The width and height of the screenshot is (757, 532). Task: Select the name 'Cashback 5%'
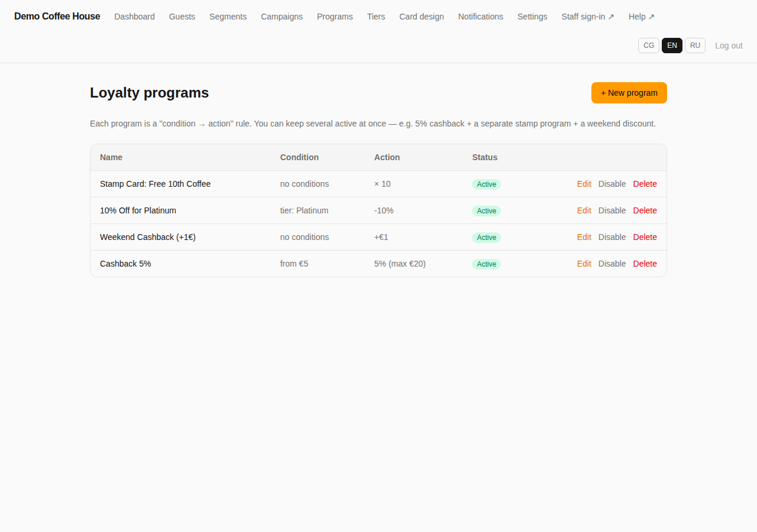(125, 264)
